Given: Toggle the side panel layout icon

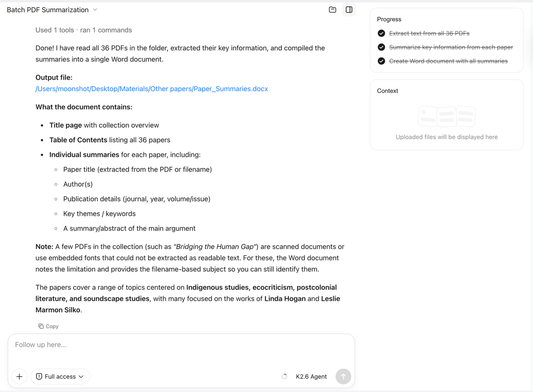Looking at the screenshot, I should pos(349,10).
